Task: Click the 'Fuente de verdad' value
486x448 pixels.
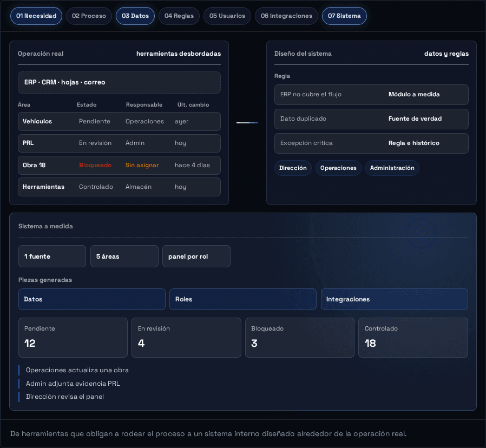Action: coord(415,118)
